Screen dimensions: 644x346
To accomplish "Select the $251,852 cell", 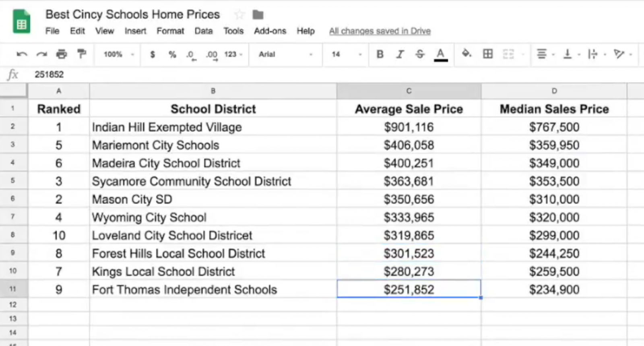I will (409, 289).
